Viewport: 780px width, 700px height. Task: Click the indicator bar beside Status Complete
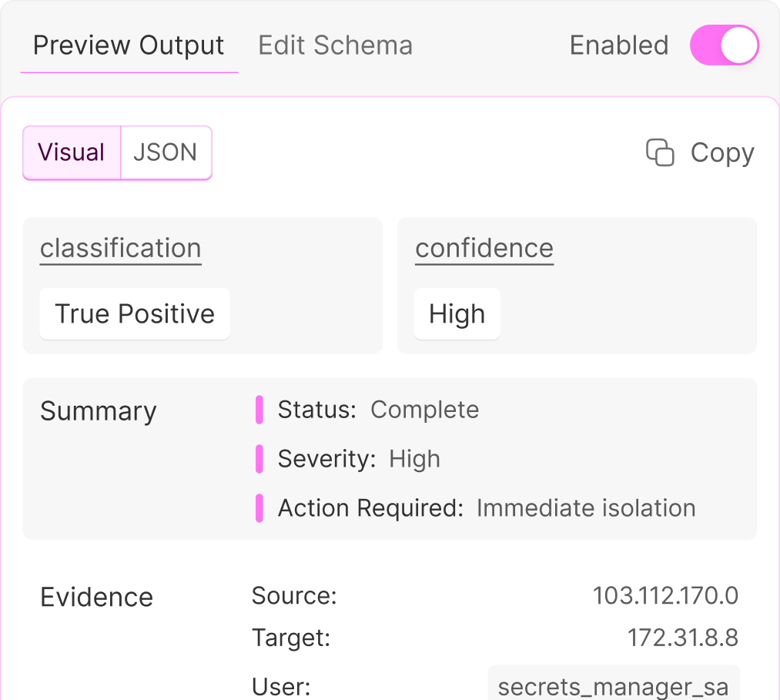[x=259, y=410]
